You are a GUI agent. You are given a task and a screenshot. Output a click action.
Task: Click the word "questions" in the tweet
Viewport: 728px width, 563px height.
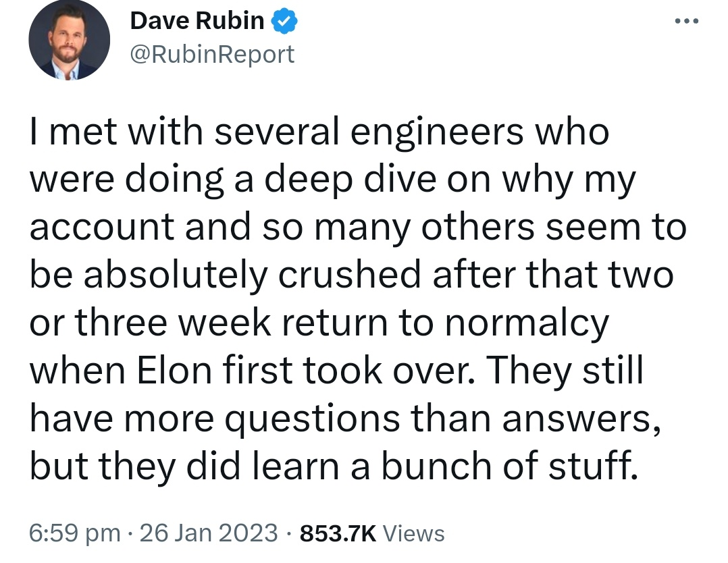[312, 420]
